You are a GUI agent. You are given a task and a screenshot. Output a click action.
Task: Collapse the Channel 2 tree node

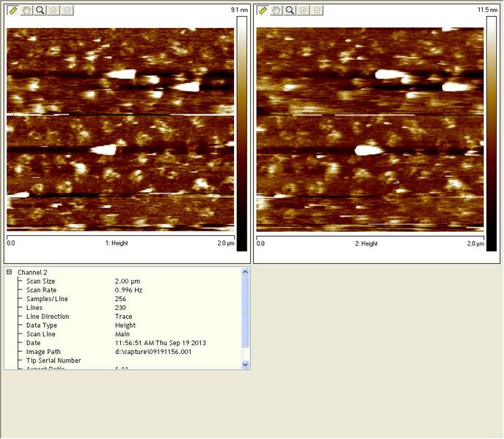pos(10,272)
